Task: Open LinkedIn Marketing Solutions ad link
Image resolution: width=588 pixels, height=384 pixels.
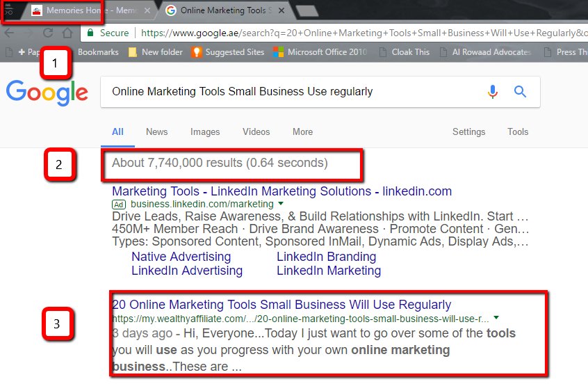Action: [x=281, y=191]
